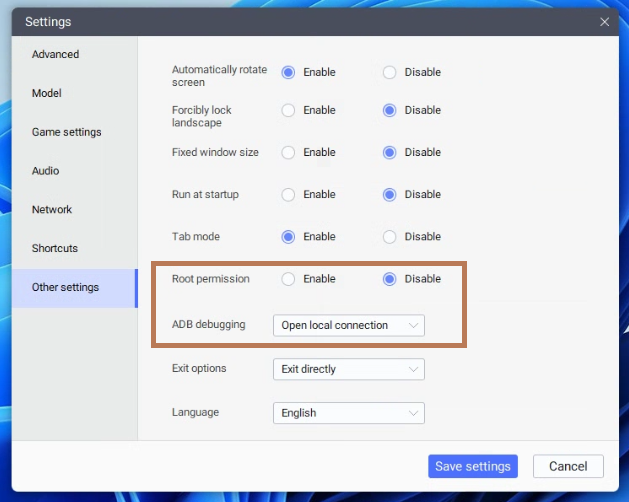Open the ADB debugging dropdown
Viewport: 629px width, 502px height.
point(348,325)
